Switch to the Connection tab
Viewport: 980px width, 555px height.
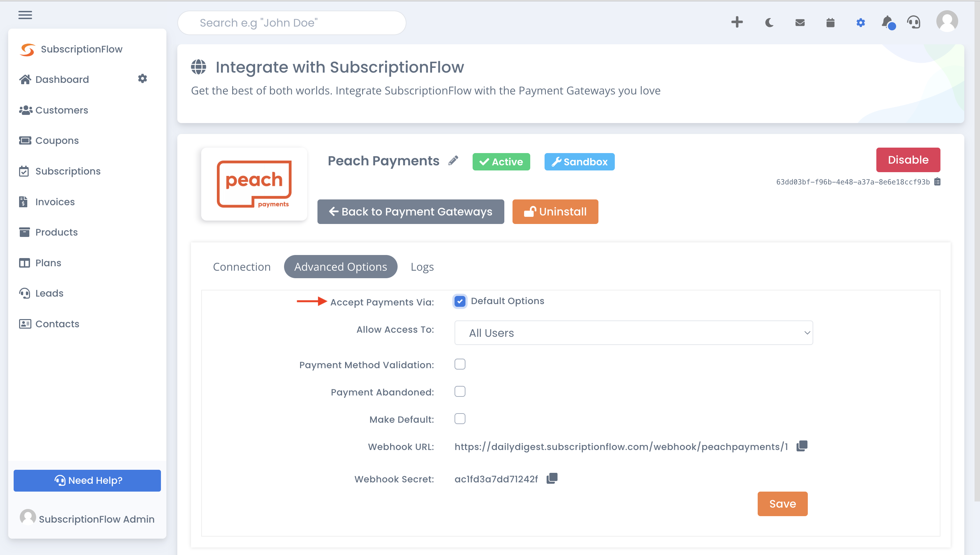point(242,267)
